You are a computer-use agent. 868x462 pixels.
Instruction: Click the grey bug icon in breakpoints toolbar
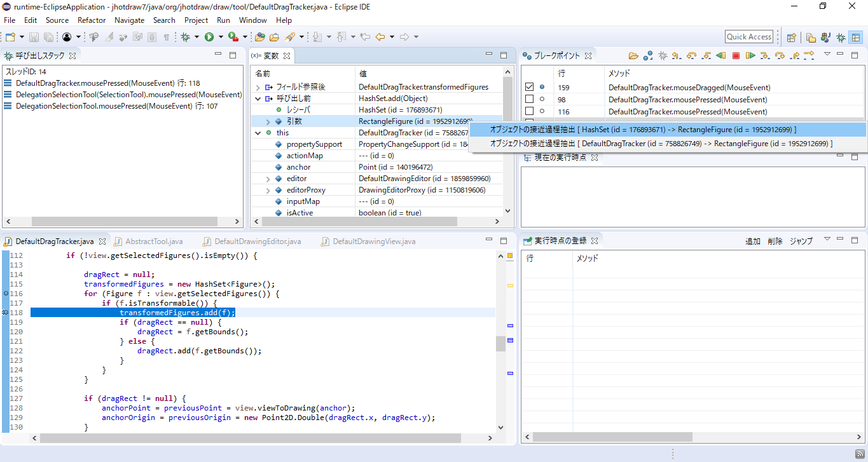tap(663, 56)
